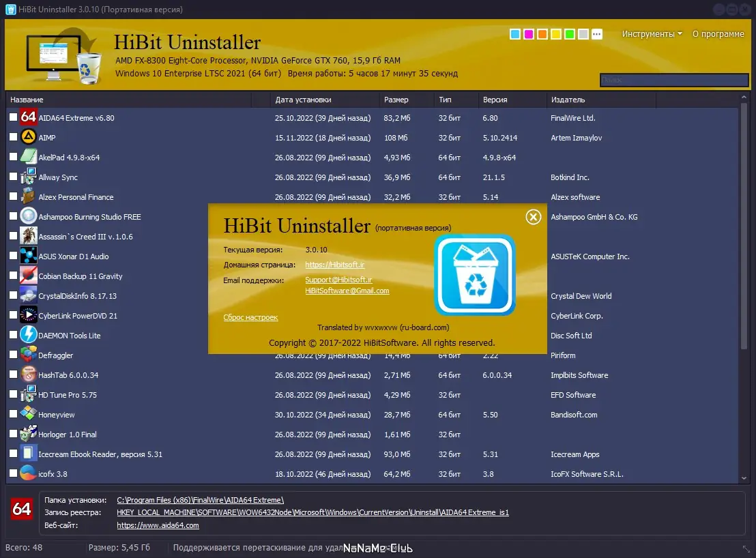Open the https://Hibitsoft.ir homepage link
This screenshot has width=756, height=558.
[x=334, y=265]
